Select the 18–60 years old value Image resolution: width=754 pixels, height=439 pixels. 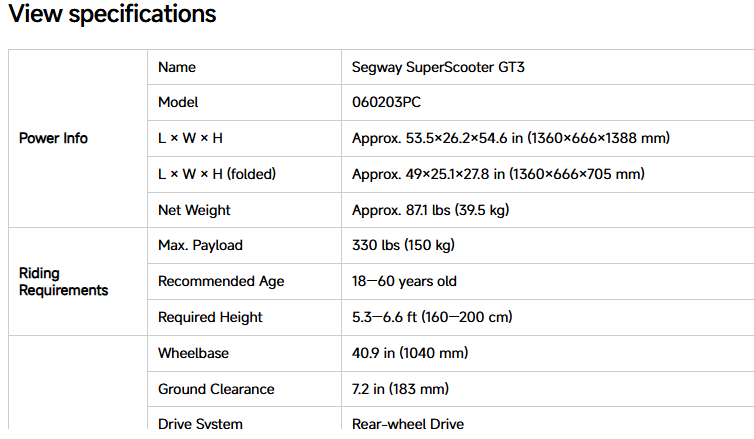[404, 281]
